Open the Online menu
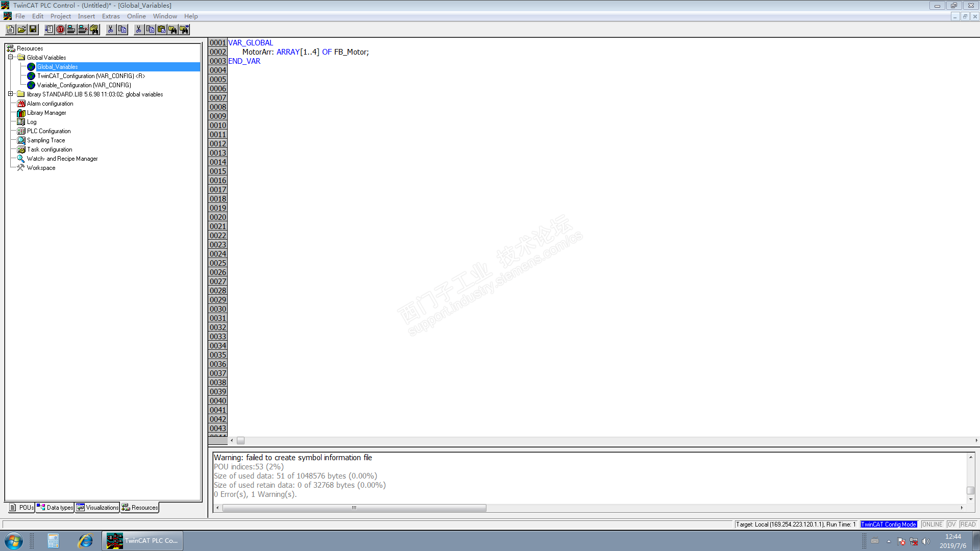Viewport: 980px width, 551px height. coord(136,16)
